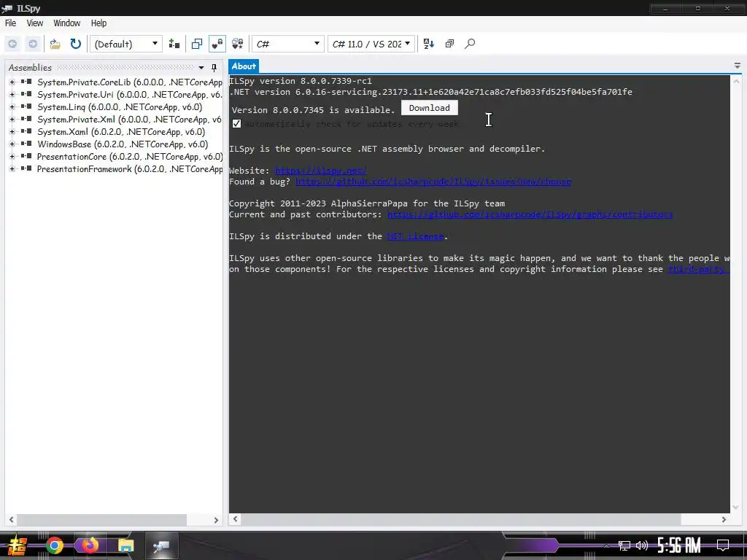Toggle Show private and internal members icon
Viewport: 747px width, 560px height.
pos(217,44)
